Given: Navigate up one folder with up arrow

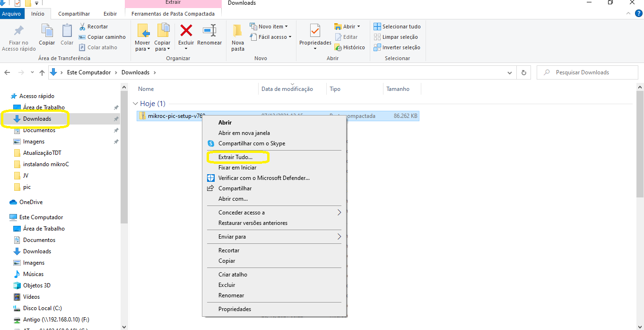Looking at the screenshot, I should click(x=42, y=72).
